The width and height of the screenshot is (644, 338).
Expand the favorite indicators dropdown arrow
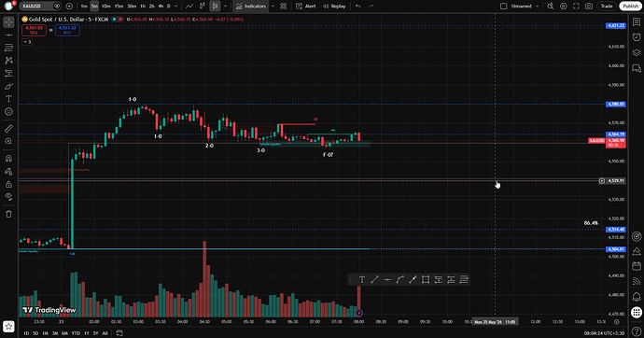click(273, 7)
